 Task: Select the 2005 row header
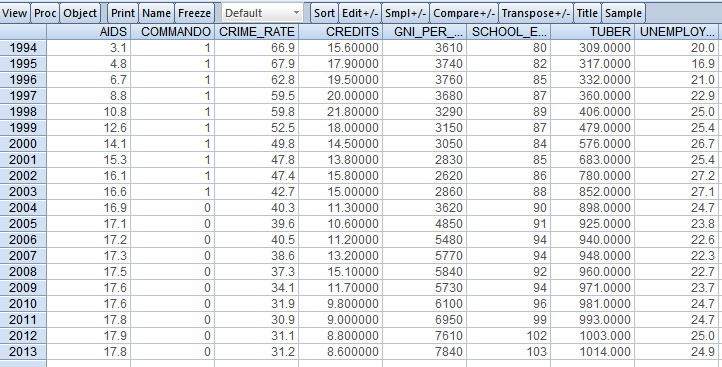pos(23,224)
